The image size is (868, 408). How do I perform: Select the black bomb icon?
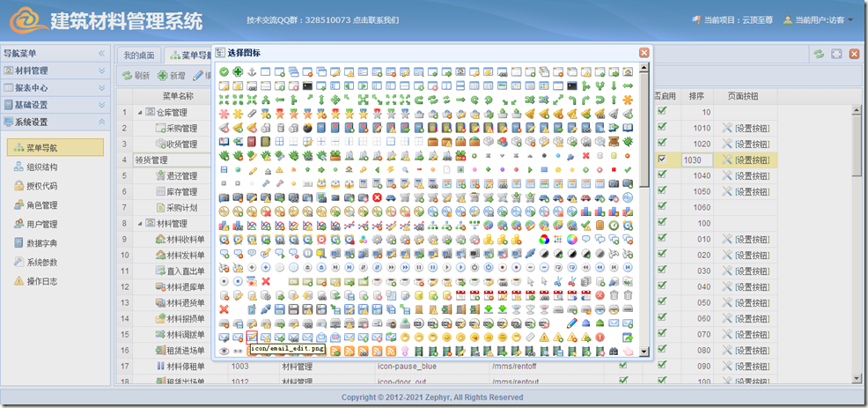[307, 128]
